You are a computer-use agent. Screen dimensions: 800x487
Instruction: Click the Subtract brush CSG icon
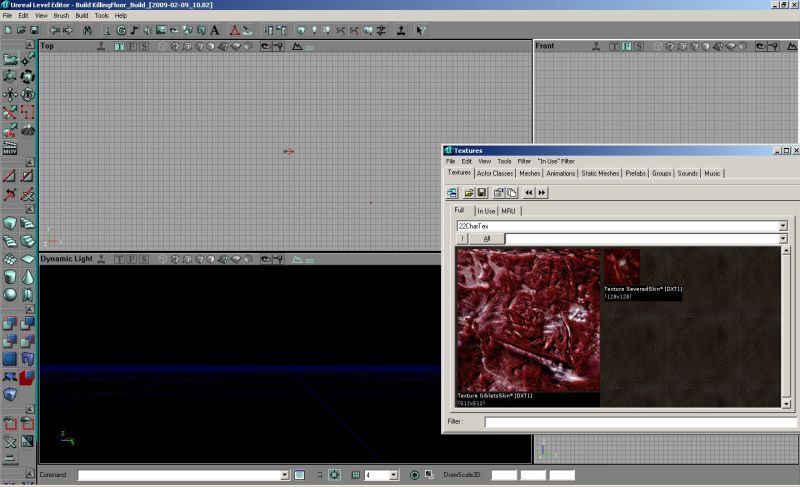(28, 323)
